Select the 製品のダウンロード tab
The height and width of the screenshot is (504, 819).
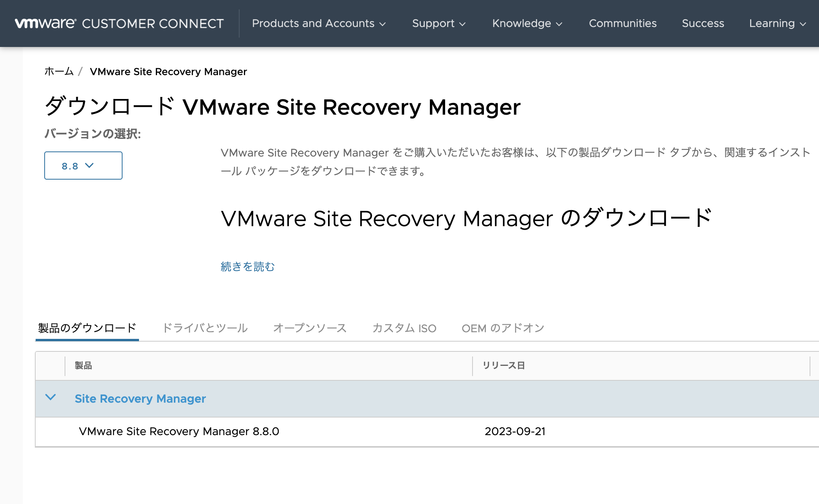[x=87, y=328]
